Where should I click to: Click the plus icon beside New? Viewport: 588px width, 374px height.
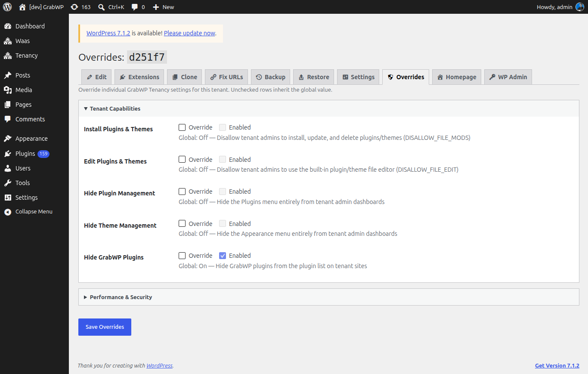point(156,7)
